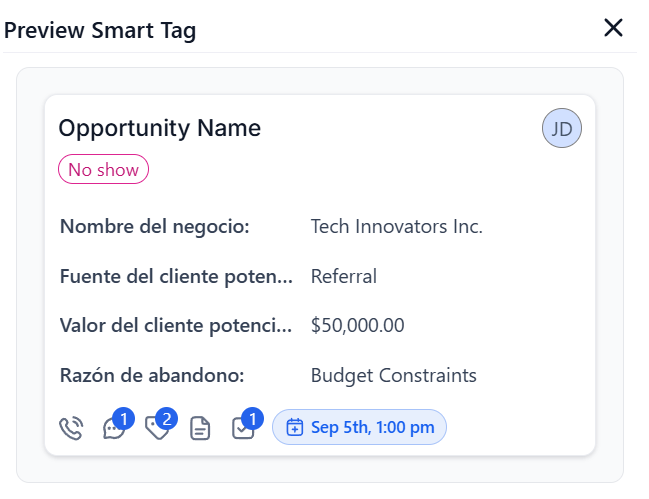Click the Opportunity Name title
This screenshot has width=649, height=499.
pyautogui.click(x=159, y=128)
